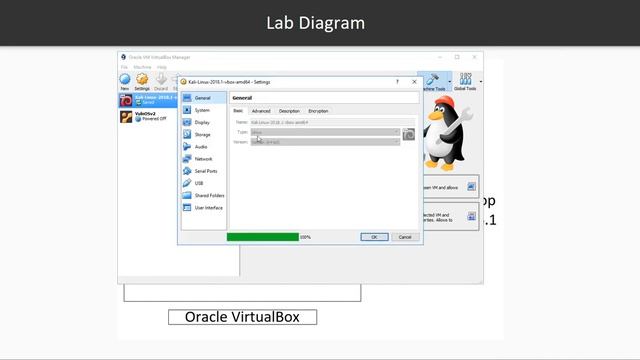Switch to the Basic tab
The width and height of the screenshot is (640, 360).
click(238, 111)
